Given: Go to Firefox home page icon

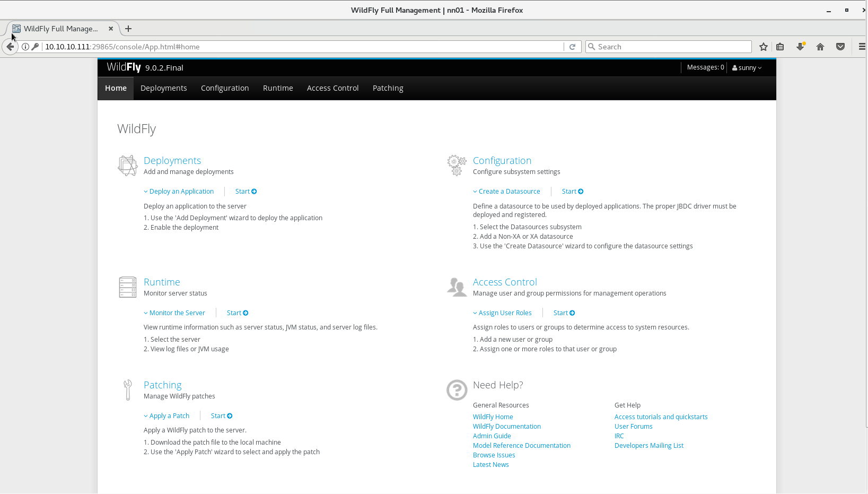Looking at the screenshot, I should pyautogui.click(x=820, y=47).
